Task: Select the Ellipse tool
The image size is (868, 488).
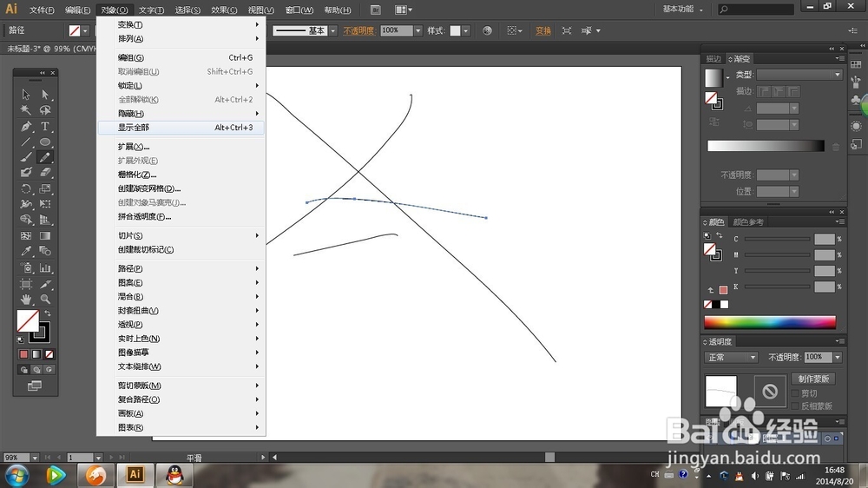Action: (45, 142)
